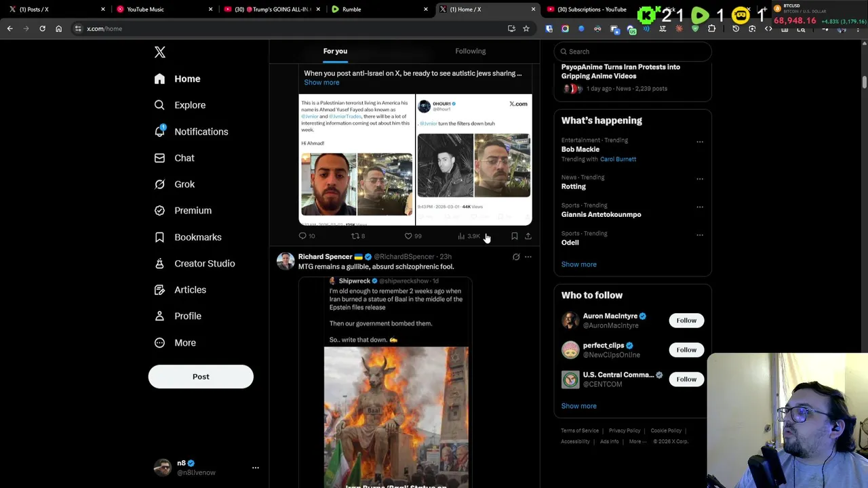Open more options for Giannis Antetokounmpo trend
Viewport: 868px width, 488px height.
coord(700,207)
